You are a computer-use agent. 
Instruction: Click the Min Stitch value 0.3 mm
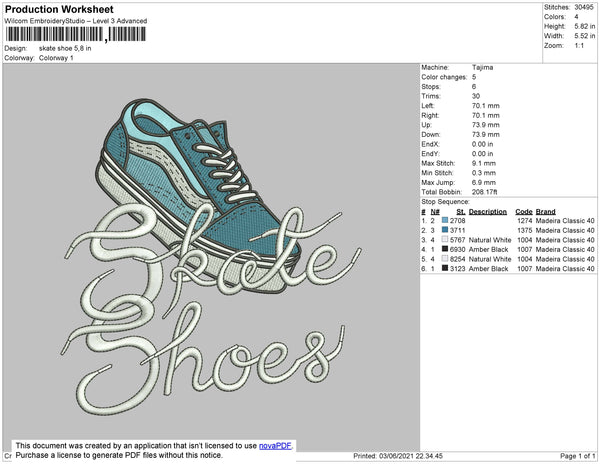484,173
